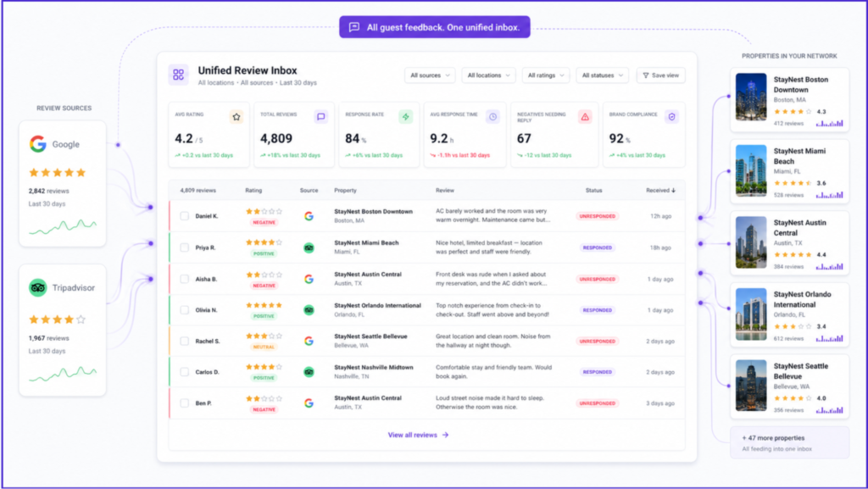Click the Tripadvisor icon in Priya R. row
The image size is (868, 489).
tap(309, 247)
